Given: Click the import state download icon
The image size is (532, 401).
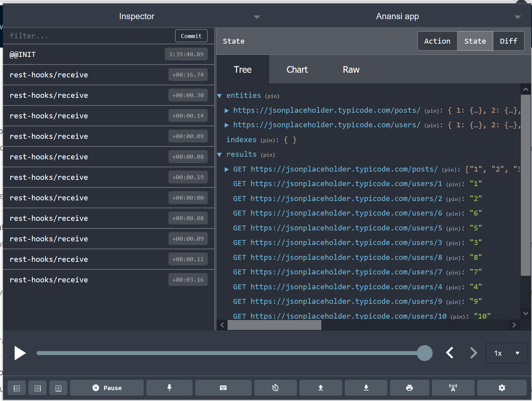Looking at the screenshot, I should tap(366, 388).
